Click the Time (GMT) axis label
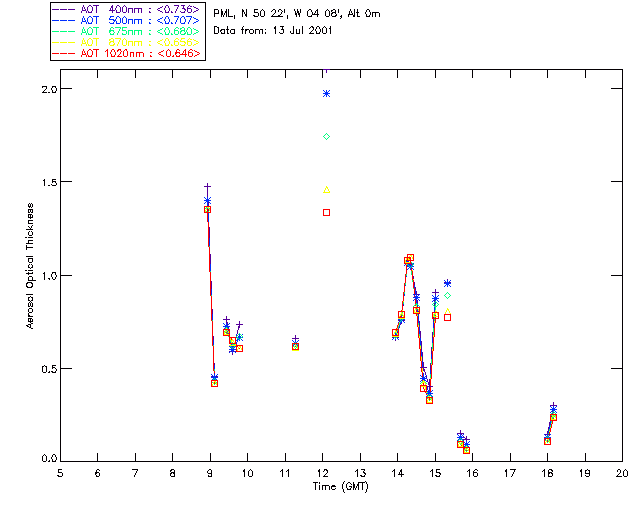 pos(340,487)
